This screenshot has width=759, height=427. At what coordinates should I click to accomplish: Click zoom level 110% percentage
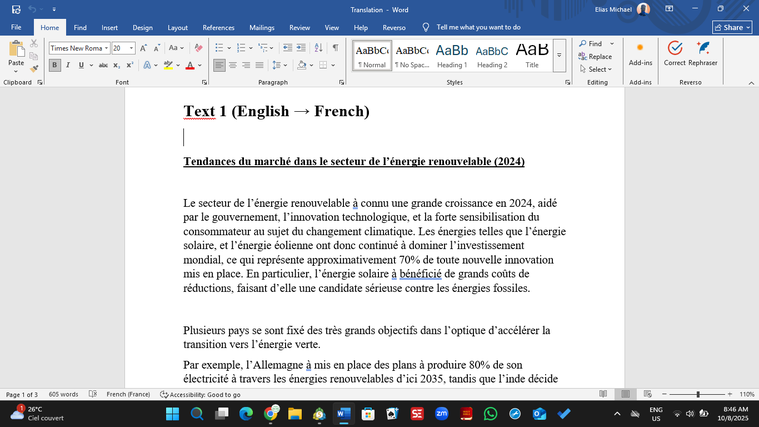click(x=747, y=394)
